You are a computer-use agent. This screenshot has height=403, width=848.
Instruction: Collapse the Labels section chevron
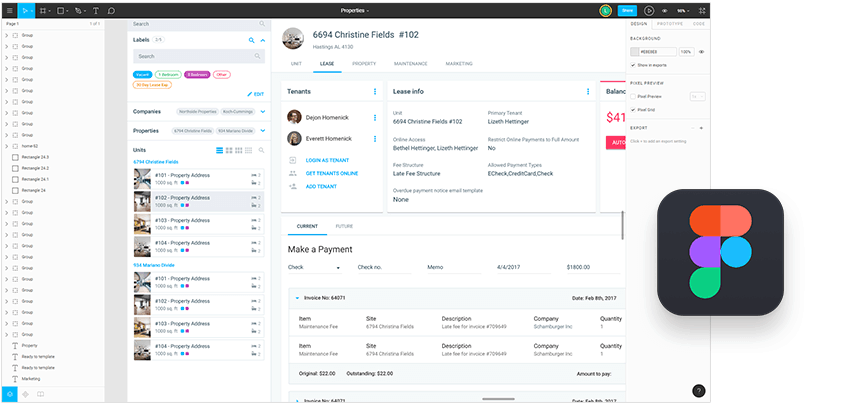pos(263,40)
